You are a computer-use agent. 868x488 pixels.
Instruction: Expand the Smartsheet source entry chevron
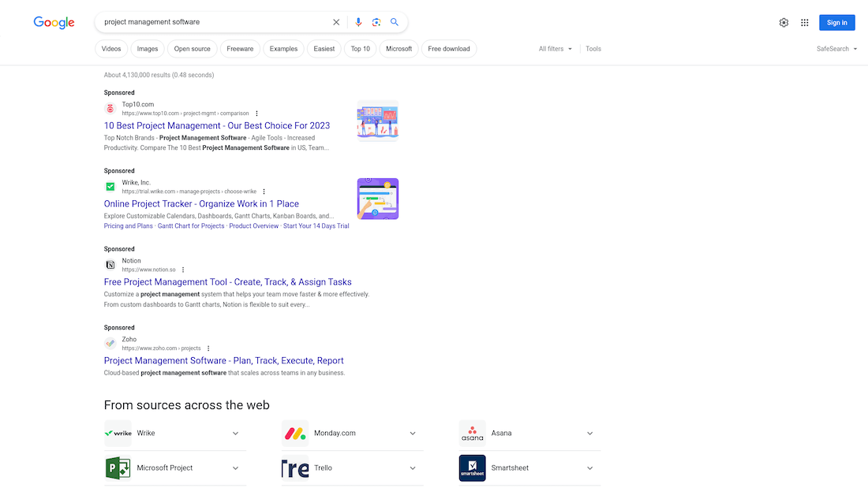coord(589,468)
